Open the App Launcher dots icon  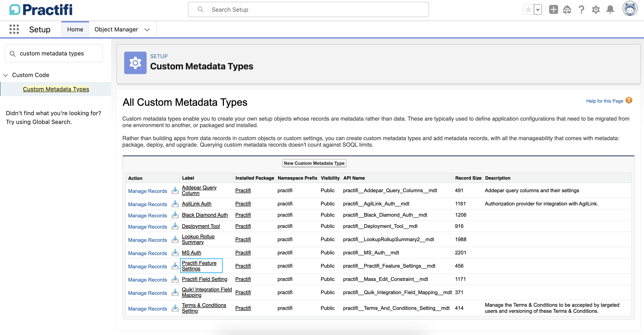[x=14, y=29]
